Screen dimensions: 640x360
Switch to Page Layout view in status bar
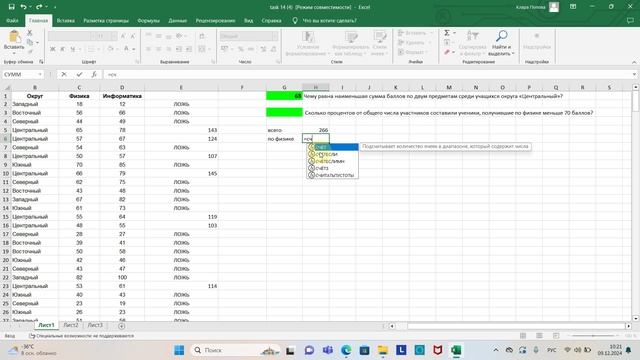click(539, 336)
